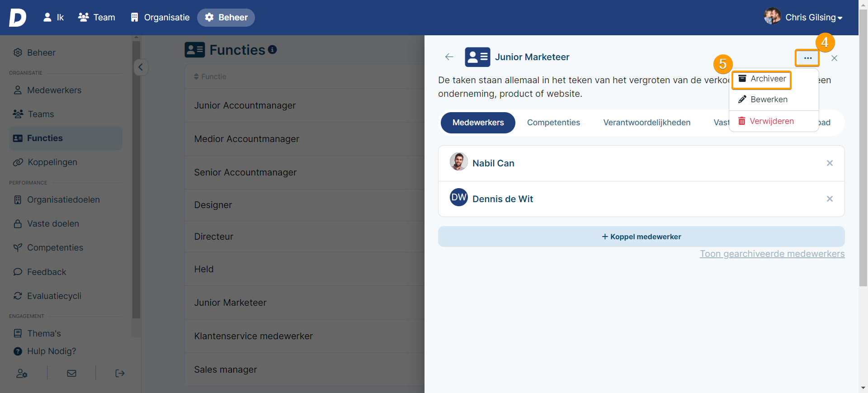Select the Medior Accountmanager row
Viewport: 868px width, 393px height.
tap(304, 139)
